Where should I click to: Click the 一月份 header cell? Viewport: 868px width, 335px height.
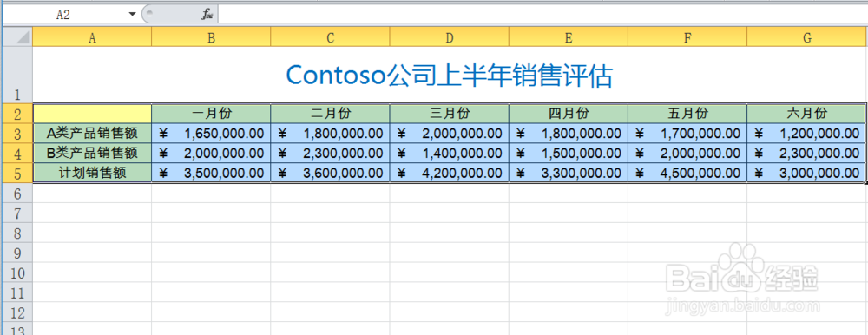click(211, 114)
